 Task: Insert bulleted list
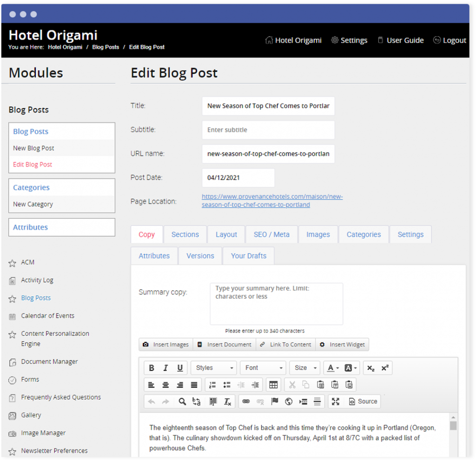tap(227, 385)
